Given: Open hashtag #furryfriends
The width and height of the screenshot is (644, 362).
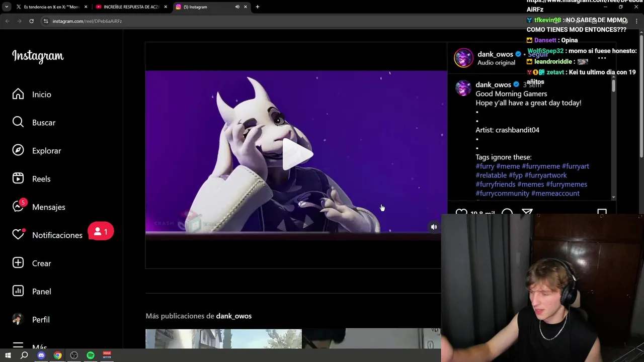Looking at the screenshot, I should (x=496, y=185).
